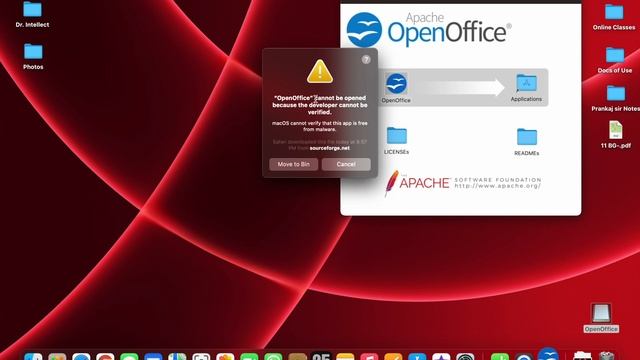
Task: Select the Docs of Use desktop folder
Action: (x=615, y=55)
